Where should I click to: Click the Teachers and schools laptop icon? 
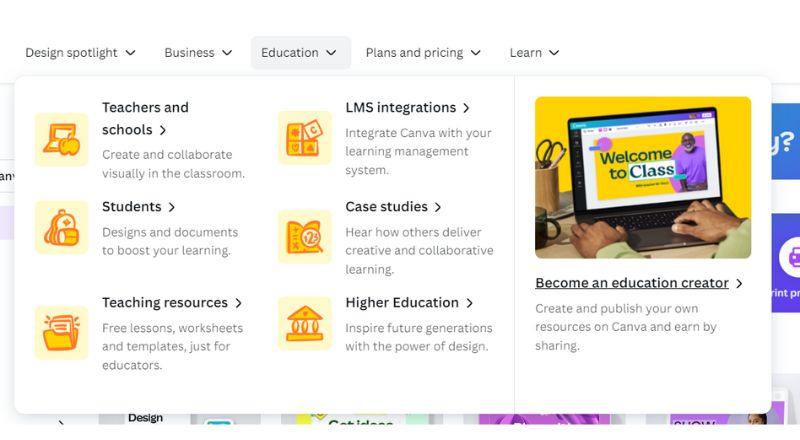tap(61, 139)
